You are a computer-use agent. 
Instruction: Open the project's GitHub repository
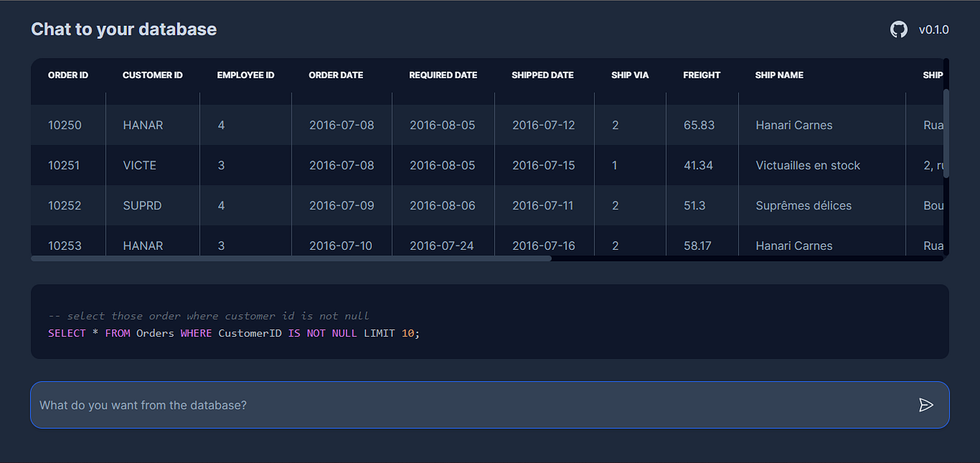(x=898, y=29)
